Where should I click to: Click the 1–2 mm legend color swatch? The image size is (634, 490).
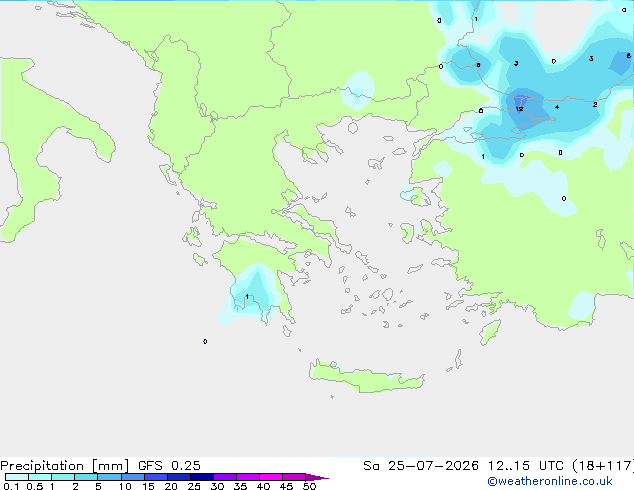pos(63,477)
